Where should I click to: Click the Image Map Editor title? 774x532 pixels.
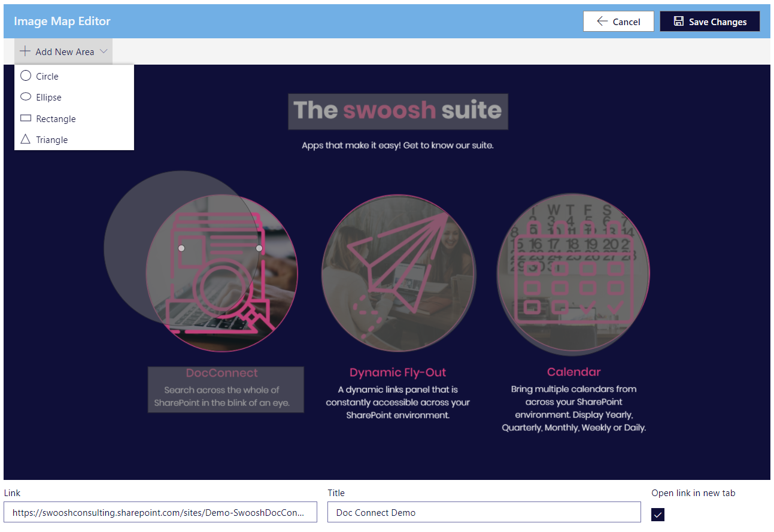tap(62, 21)
